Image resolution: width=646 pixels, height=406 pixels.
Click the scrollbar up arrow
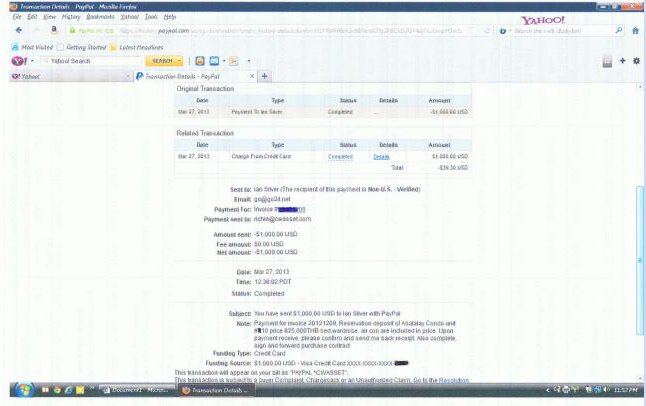coord(640,87)
